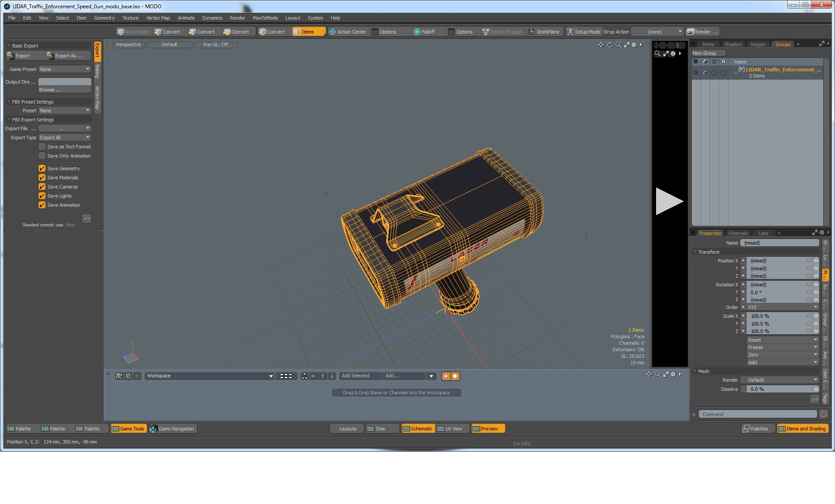835x504 pixels.
Task: Maximize the 3D viewport with expand icon
Action: [x=627, y=45]
